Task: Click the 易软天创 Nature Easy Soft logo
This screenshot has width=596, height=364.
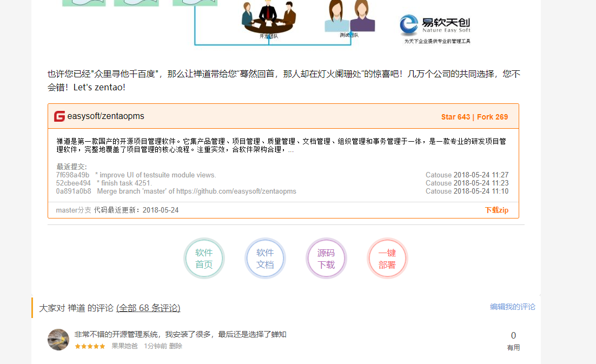Action: coord(435,29)
